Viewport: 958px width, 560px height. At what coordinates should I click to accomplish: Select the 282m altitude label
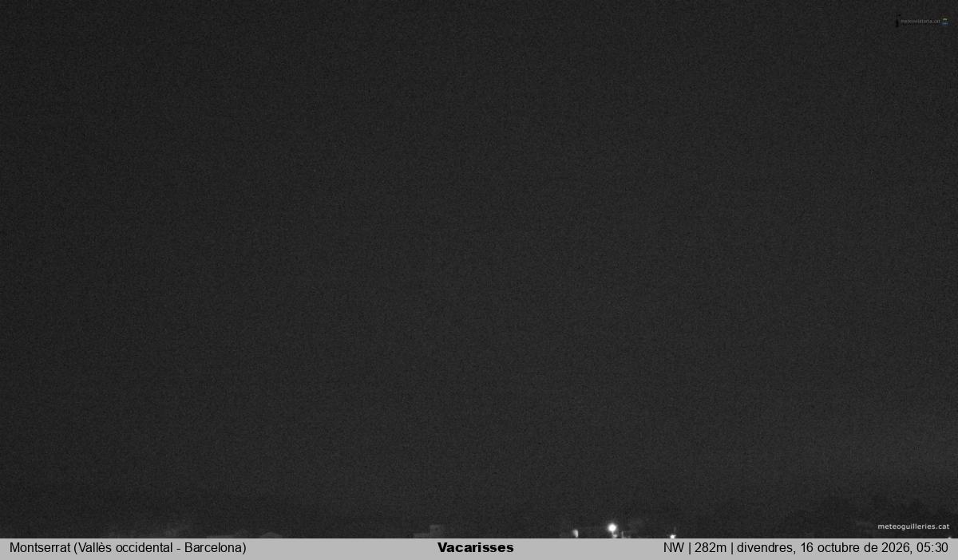tap(711, 548)
